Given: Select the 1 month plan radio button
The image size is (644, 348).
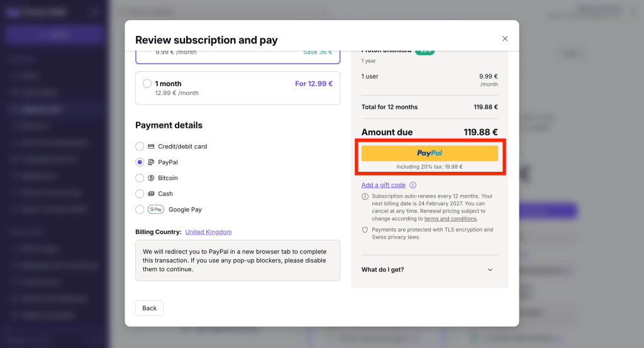Looking at the screenshot, I should [147, 84].
